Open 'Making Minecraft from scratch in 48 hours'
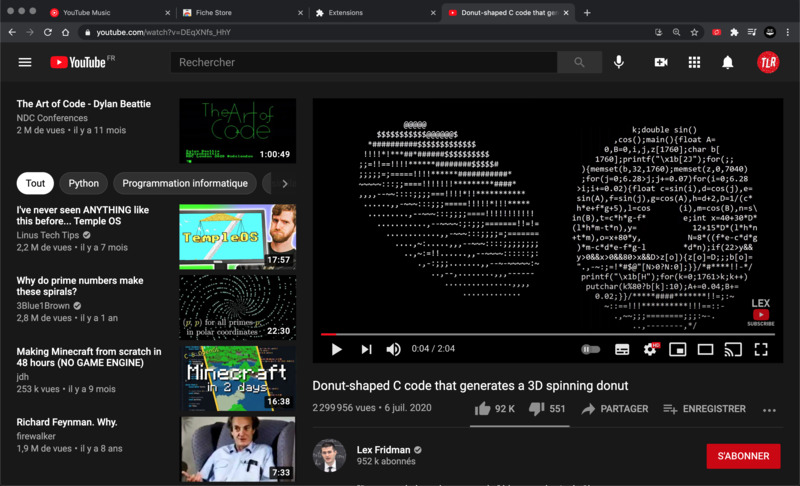Image resolution: width=800 pixels, height=486 pixels. click(x=89, y=357)
